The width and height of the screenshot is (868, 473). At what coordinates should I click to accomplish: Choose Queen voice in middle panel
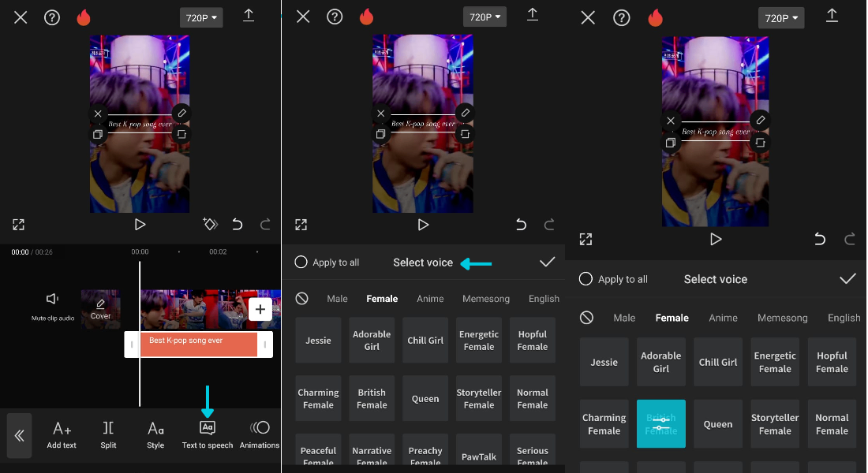(x=425, y=398)
